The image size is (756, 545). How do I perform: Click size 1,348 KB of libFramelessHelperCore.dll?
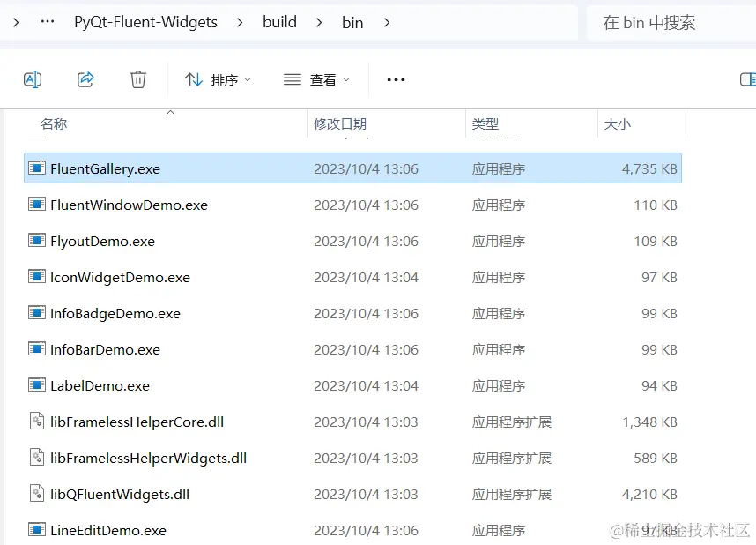click(649, 422)
